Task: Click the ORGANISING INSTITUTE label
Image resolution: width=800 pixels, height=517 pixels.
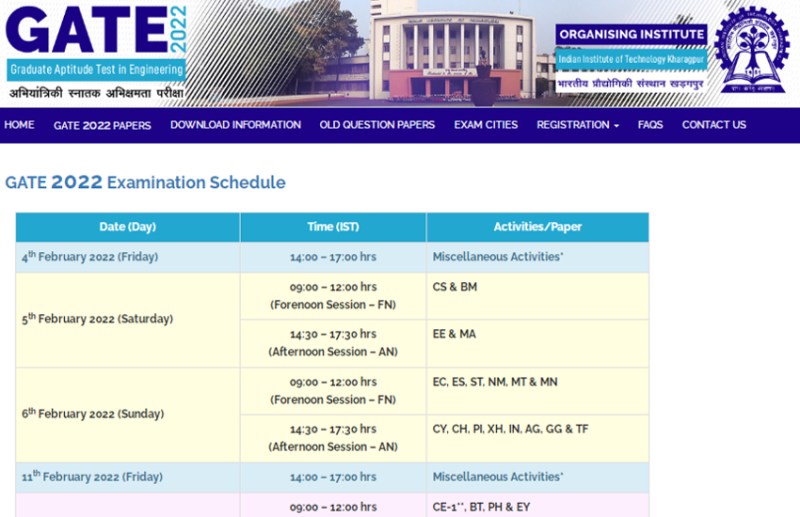Action: (631, 35)
